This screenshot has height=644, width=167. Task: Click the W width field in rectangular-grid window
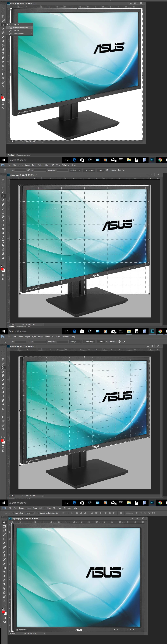point(20,170)
